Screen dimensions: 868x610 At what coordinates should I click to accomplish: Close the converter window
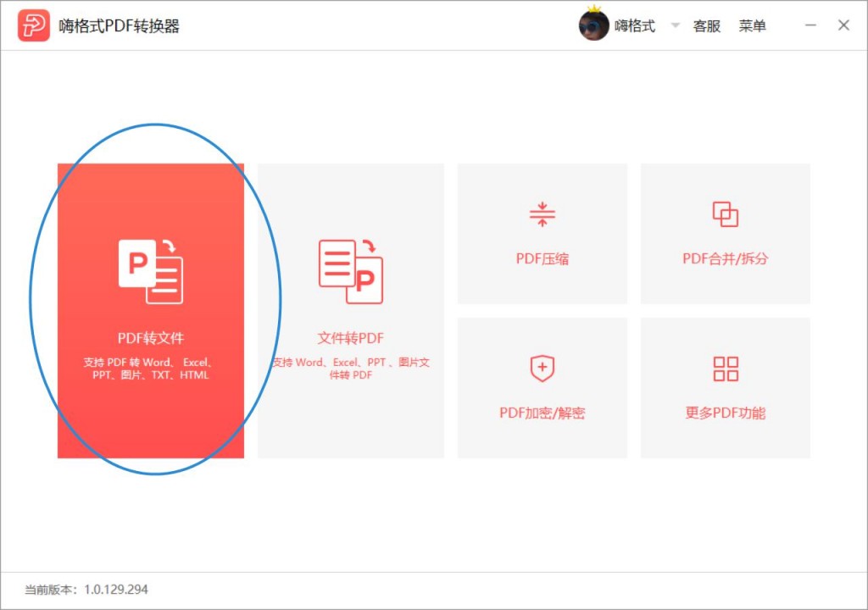click(843, 25)
